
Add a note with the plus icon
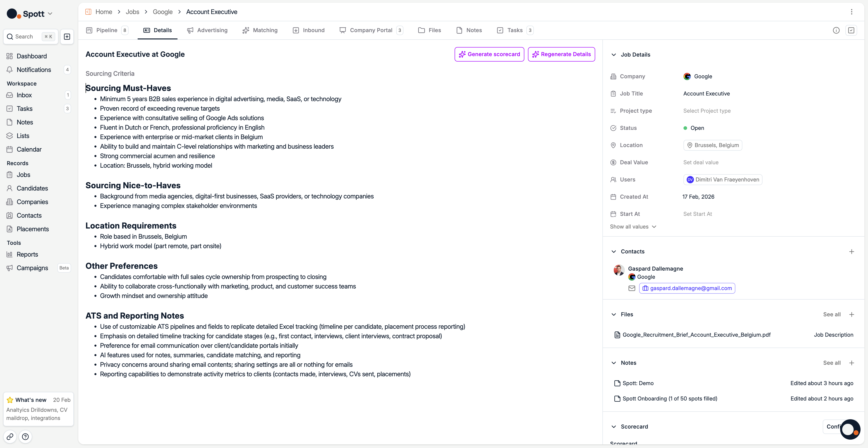[851, 363]
